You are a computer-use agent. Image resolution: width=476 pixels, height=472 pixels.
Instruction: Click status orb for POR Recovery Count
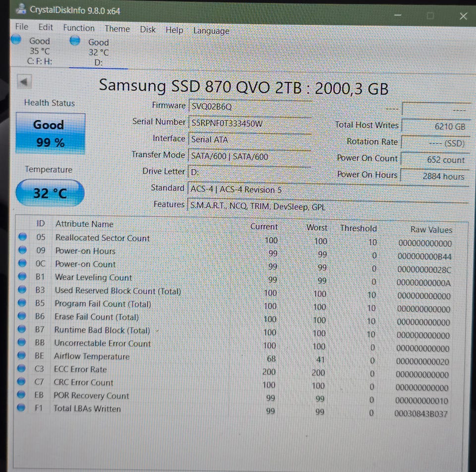[x=21, y=394]
